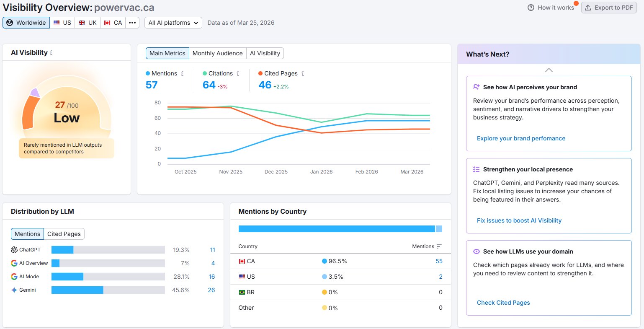The width and height of the screenshot is (644, 329).
Task: Click the How it works help icon
Action: (531, 8)
